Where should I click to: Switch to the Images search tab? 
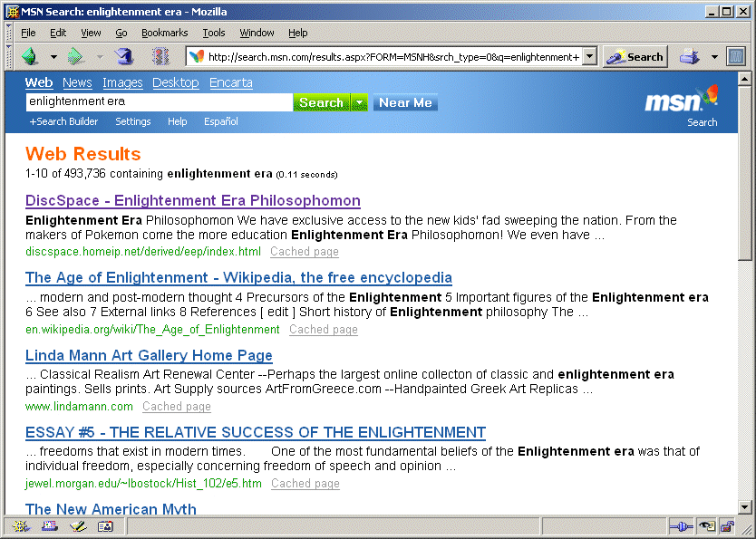[122, 82]
